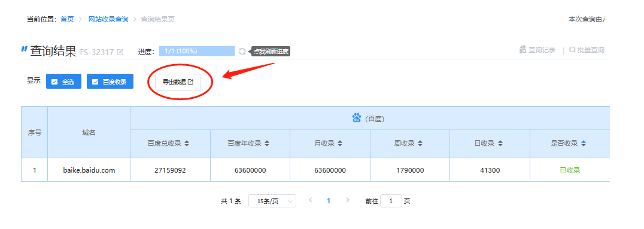This screenshot has width=644, height=229.
Task: Open 查询记录 link
Action: click(x=537, y=50)
